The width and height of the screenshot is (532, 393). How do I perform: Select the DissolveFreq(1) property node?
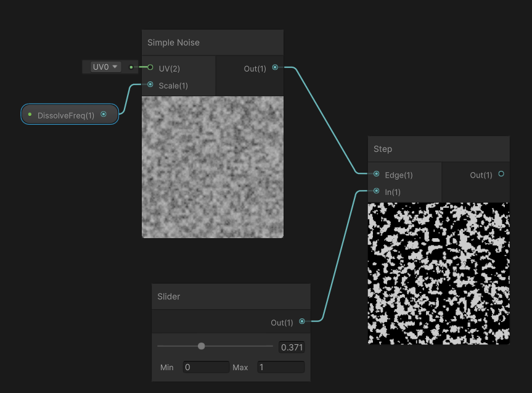coord(70,114)
